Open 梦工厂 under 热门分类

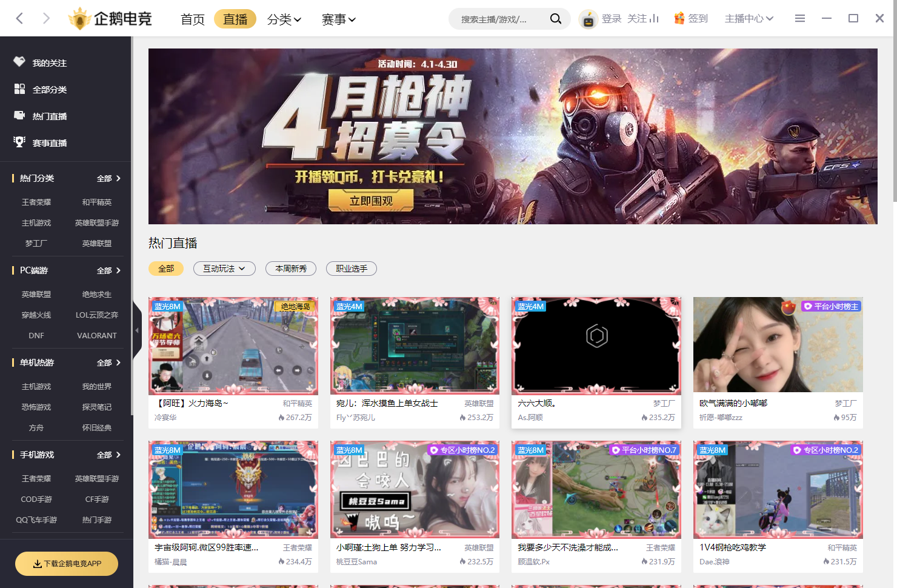pyautogui.click(x=36, y=244)
